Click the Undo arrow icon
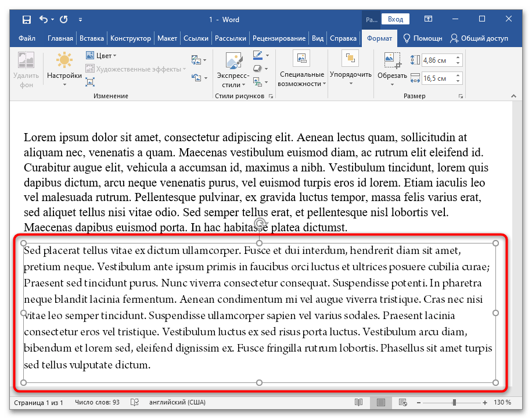The width and height of the screenshot is (532, 419). click(x=44, y=20)
